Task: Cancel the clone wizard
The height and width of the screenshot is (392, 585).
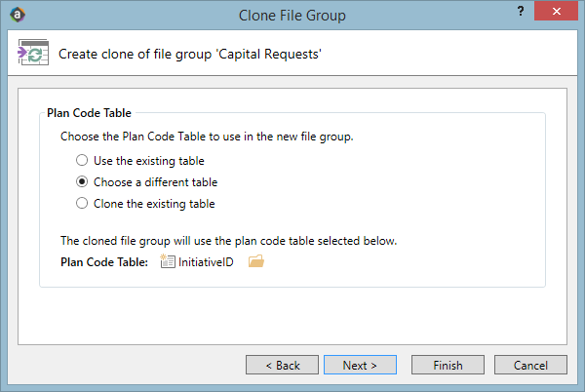Action: click(x=530, y=365)
